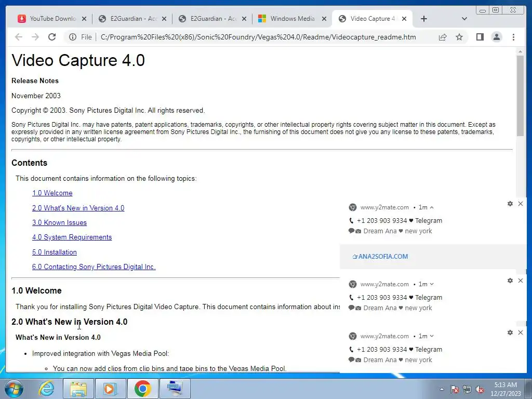The image size is (532, 399).
Task: Close the first E2Guardian tab
Action: 164,19
